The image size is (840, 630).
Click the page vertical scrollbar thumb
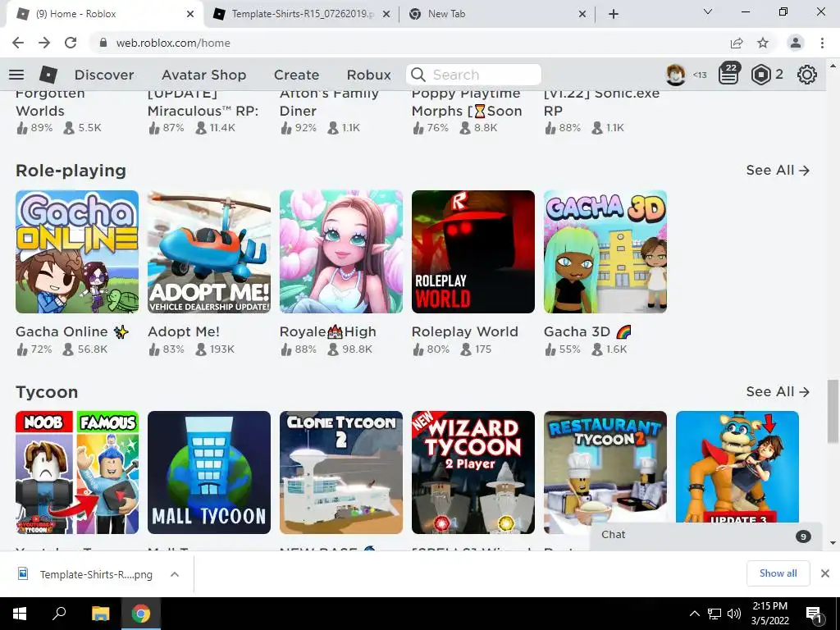833,412
